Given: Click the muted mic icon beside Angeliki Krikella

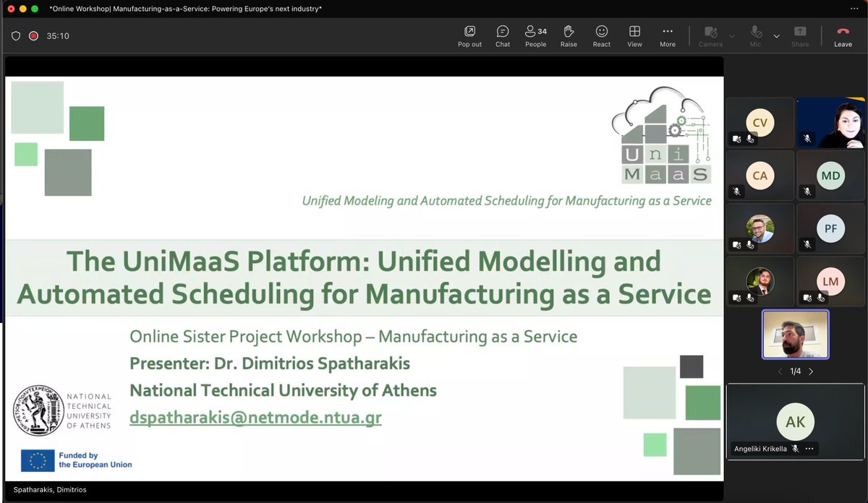Looking at the screenshot, I should coord(795,449).
